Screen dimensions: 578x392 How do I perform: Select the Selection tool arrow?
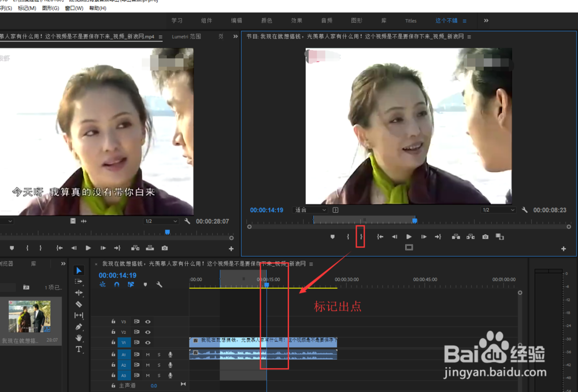(x=79, y=271)
